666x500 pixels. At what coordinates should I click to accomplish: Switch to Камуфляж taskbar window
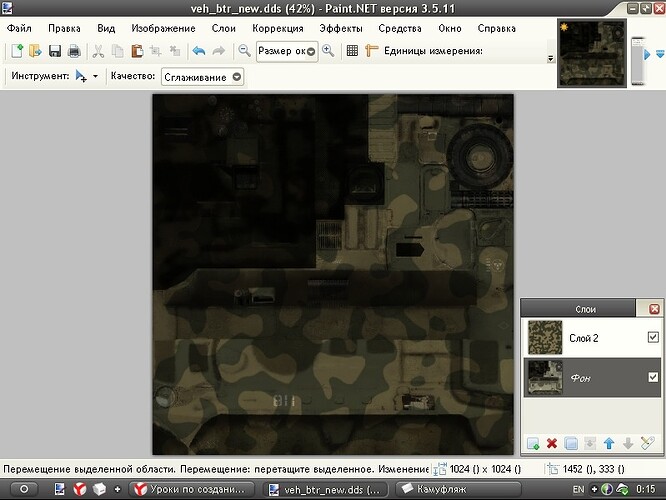[439, 488]
